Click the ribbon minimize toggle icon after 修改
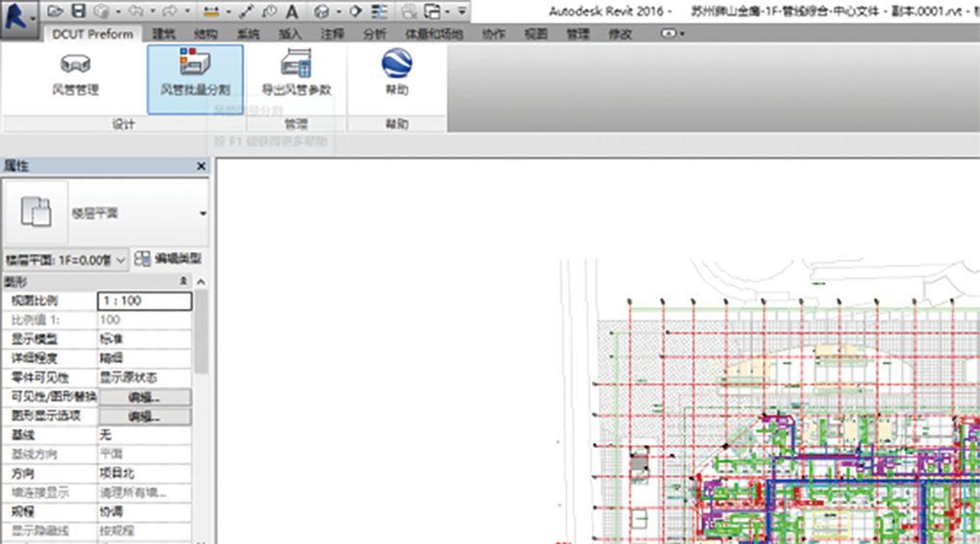This screenshot has width=980, height=544. 669,33
